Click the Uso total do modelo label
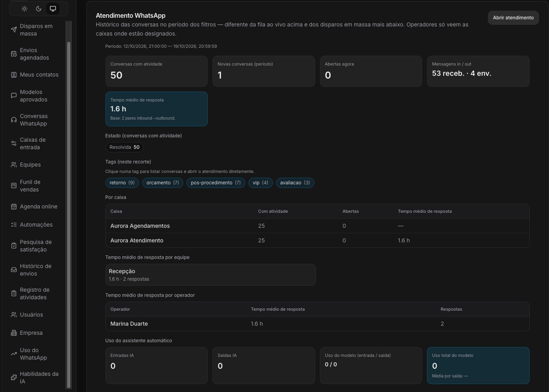549x392 pixels. [x=453, y=355]
